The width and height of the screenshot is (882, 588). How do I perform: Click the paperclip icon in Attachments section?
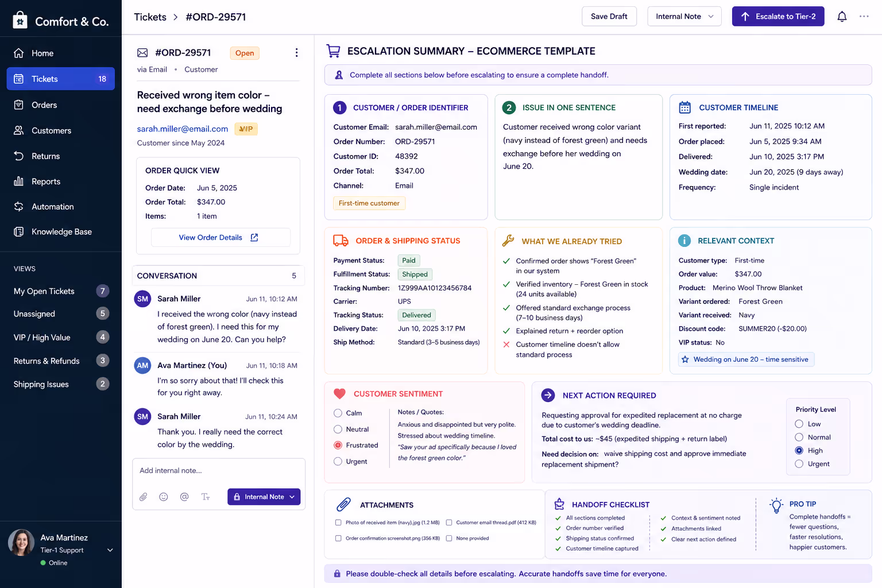point(343,505)
